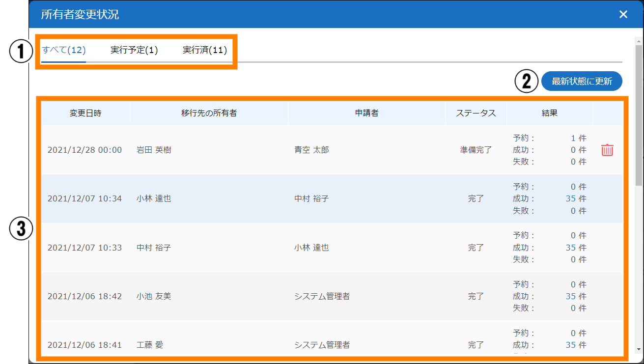Open the 実行予定(1) tab
The image size is (644, 364).
tap(134, 50)
